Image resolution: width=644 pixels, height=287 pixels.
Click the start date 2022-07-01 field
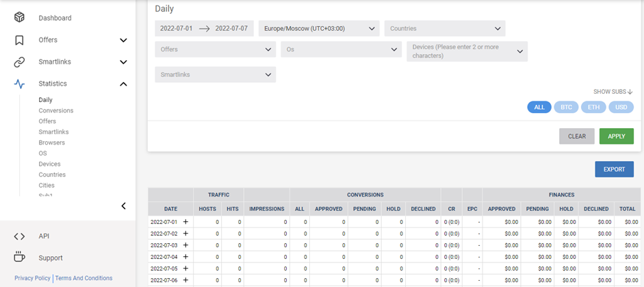(x=176, y=29)
